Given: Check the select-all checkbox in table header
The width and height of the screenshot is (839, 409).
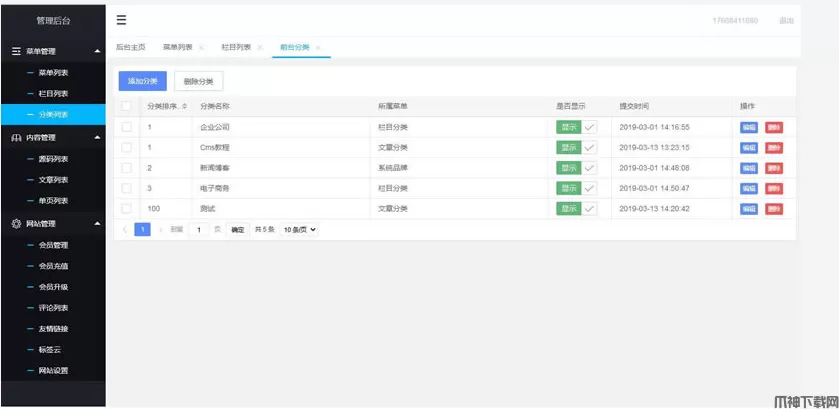Looking at the screenshot, I should tap(127, 106).
